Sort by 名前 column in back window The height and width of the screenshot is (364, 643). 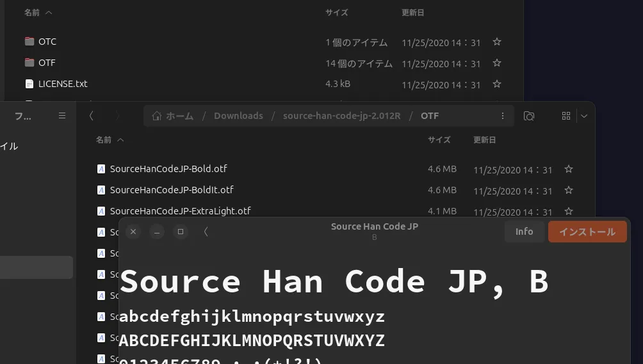click(38, 13)
